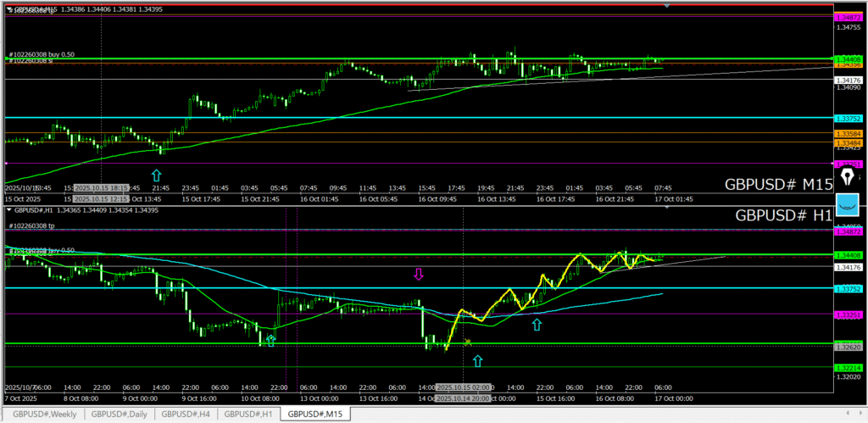This screenshot has height=423, width=868.
Task: Open the GBPUSD#,H1 chart tab
Action: pos(249,415)
